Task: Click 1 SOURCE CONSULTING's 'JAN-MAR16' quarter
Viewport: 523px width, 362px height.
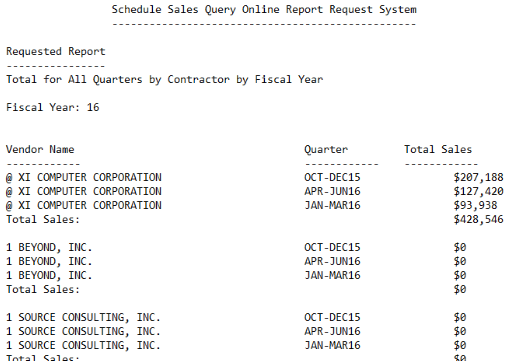Action: click(332, 345)
